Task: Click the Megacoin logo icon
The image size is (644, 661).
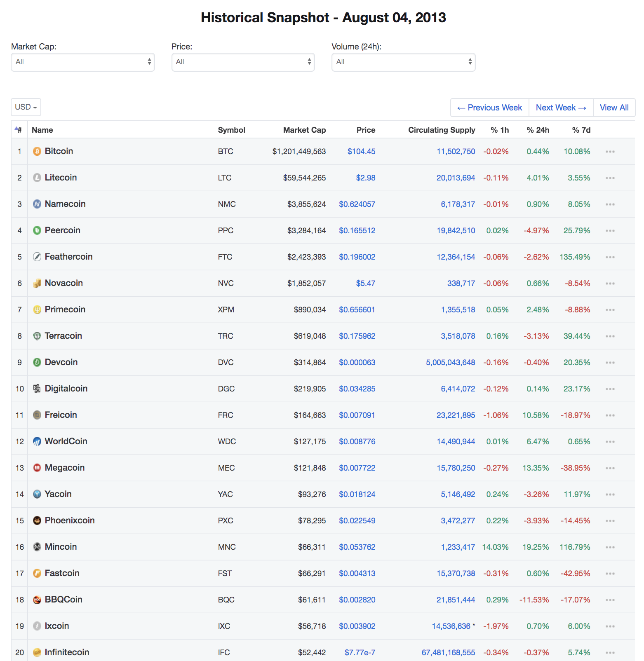Action: point(37,468)
